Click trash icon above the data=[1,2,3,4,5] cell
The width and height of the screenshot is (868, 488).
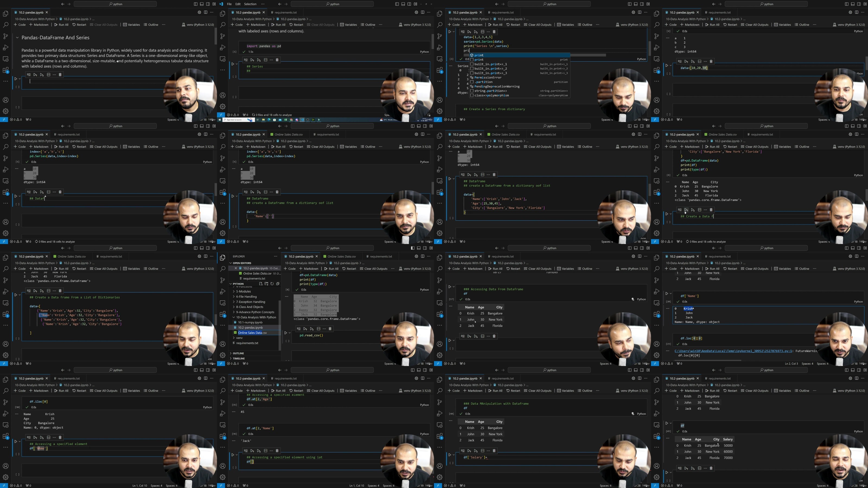point(494,32)
